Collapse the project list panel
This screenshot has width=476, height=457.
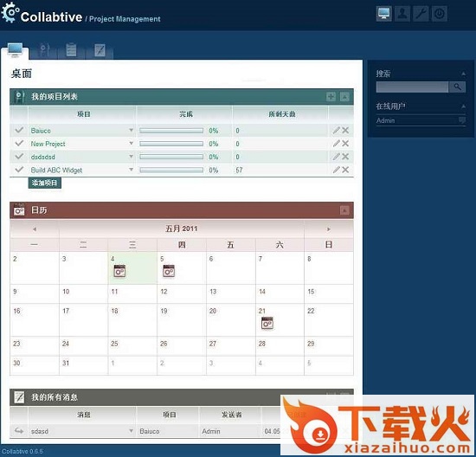pyautogui.click(x=344, y=97)
